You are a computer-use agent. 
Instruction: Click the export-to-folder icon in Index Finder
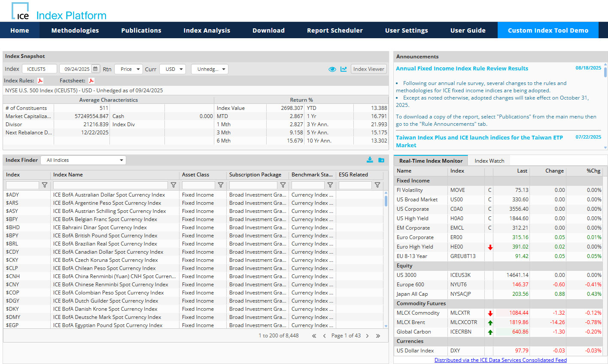[382, 160]
